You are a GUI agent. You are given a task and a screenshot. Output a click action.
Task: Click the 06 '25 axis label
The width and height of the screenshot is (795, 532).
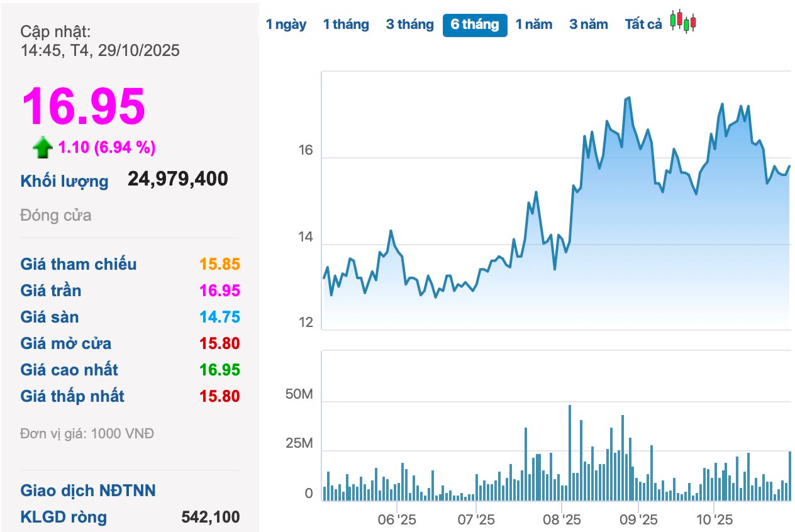pos(397,520)
